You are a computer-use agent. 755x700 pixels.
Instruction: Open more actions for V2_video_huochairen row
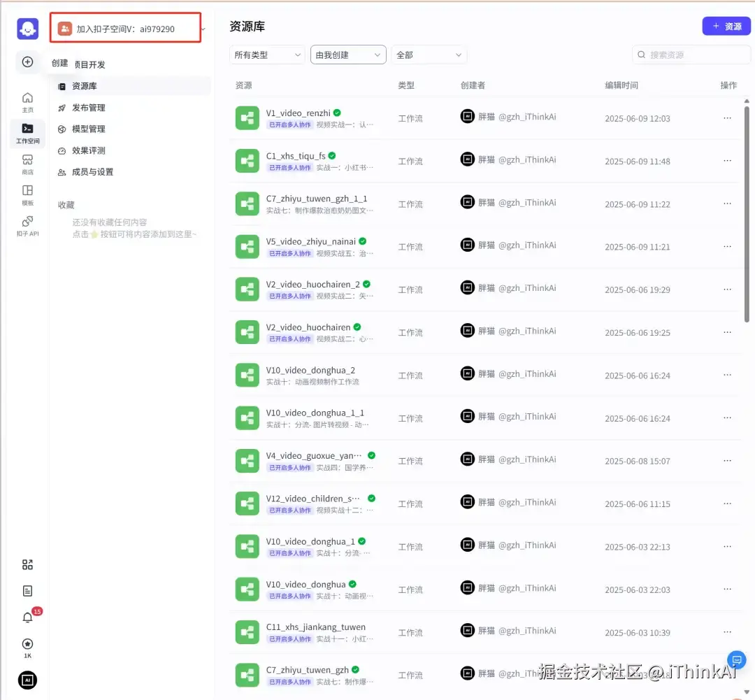727,332
